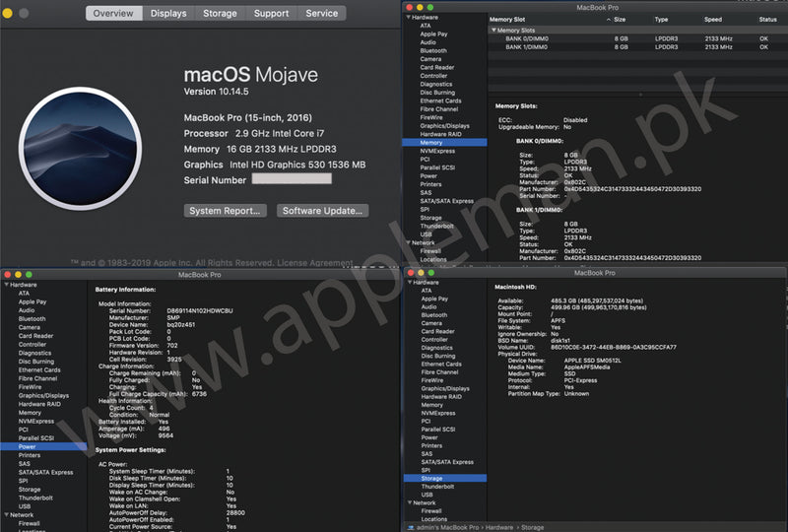Collapse the Hardware tree in the Macintosh HD window
The width and height of the screenshot is (788, 532).
(409, 282)
